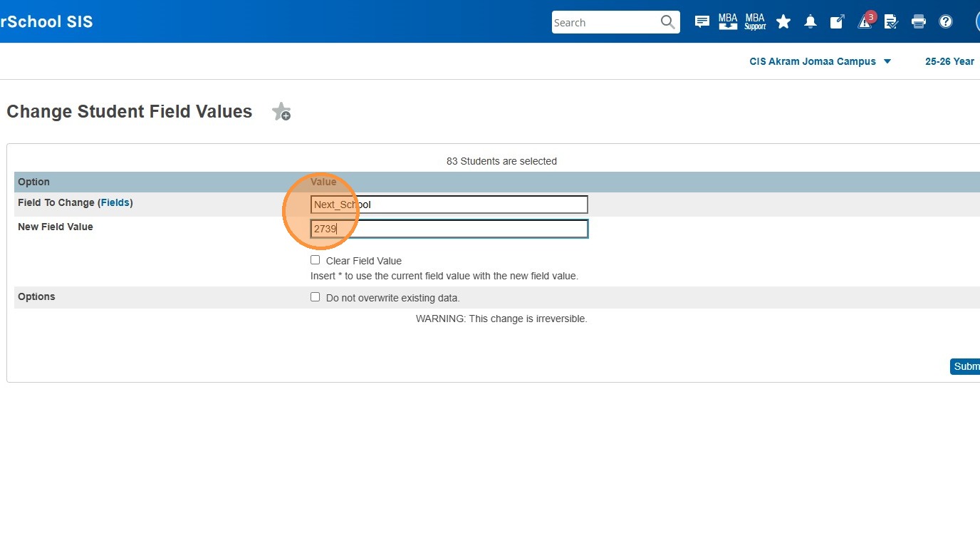Click the 'Insert * to use the current field value' hint
This screenshot has width=980, height=548.
click(444, 276)
